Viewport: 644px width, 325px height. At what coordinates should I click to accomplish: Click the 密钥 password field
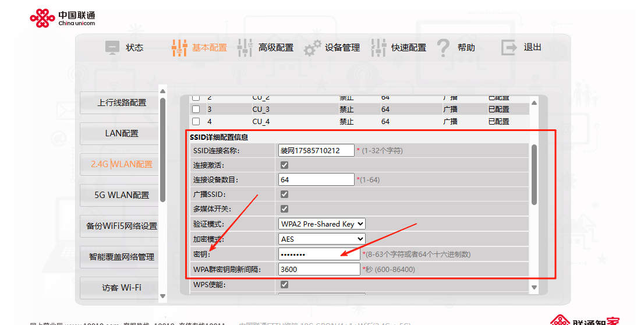click(x=319, y=255)
